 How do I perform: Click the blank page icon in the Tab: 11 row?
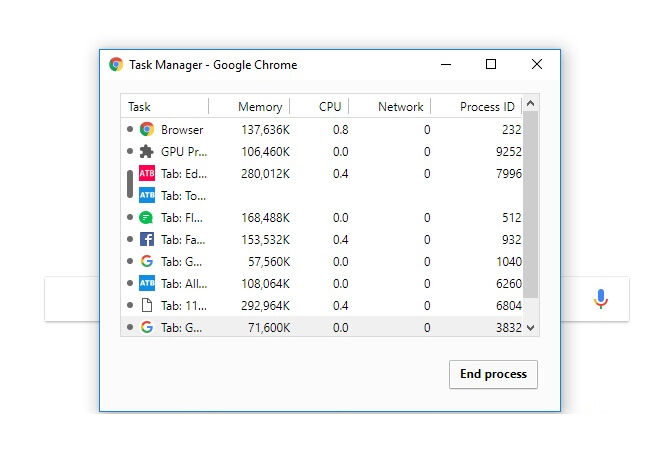tap(147, 305)
